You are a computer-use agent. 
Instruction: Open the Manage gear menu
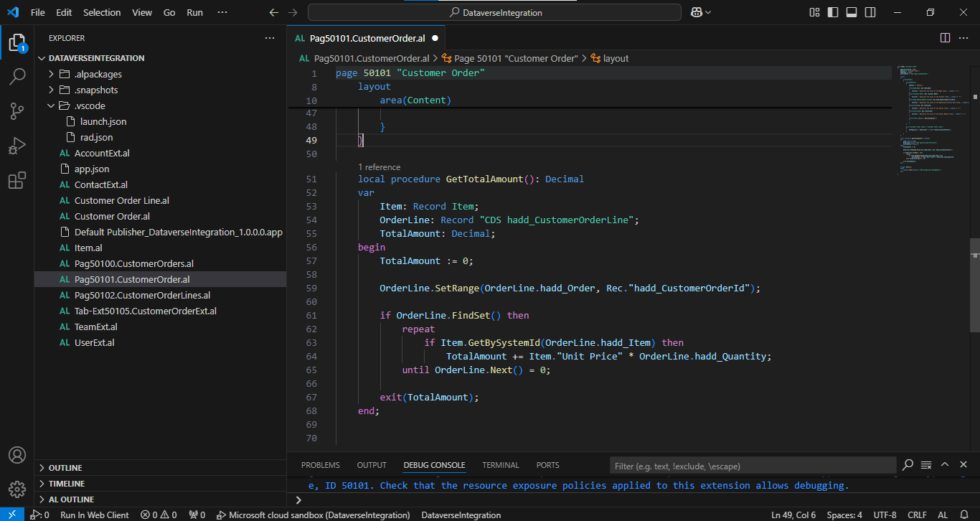tap(17, 489)
